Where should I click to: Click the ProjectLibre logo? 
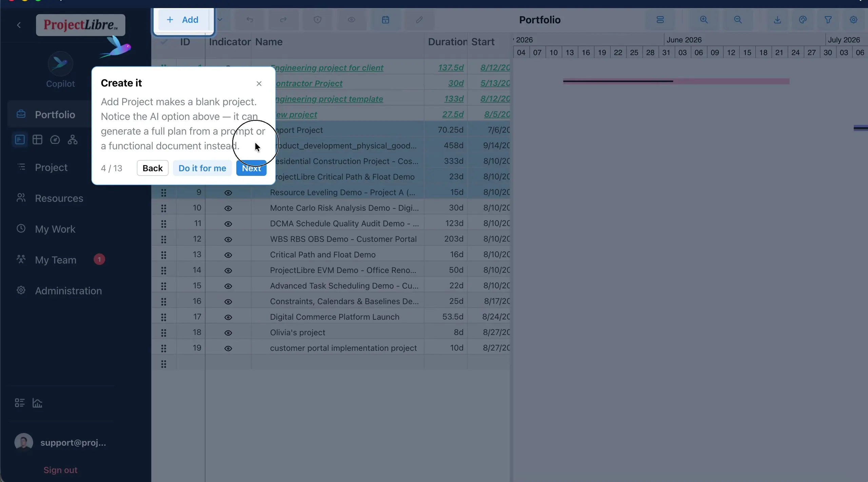(x=81, y=25)
